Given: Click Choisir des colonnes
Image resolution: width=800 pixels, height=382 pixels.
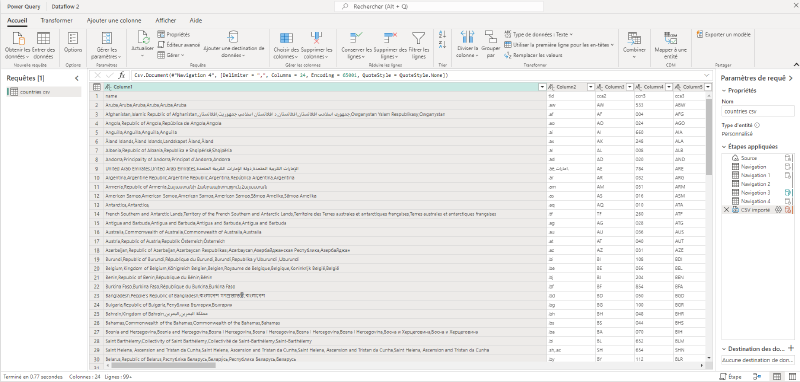Looking at the screenshot, I should (286, 45).
